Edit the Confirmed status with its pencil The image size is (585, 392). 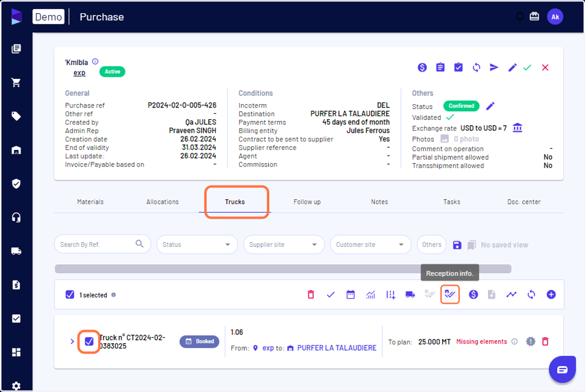point(490,106)
